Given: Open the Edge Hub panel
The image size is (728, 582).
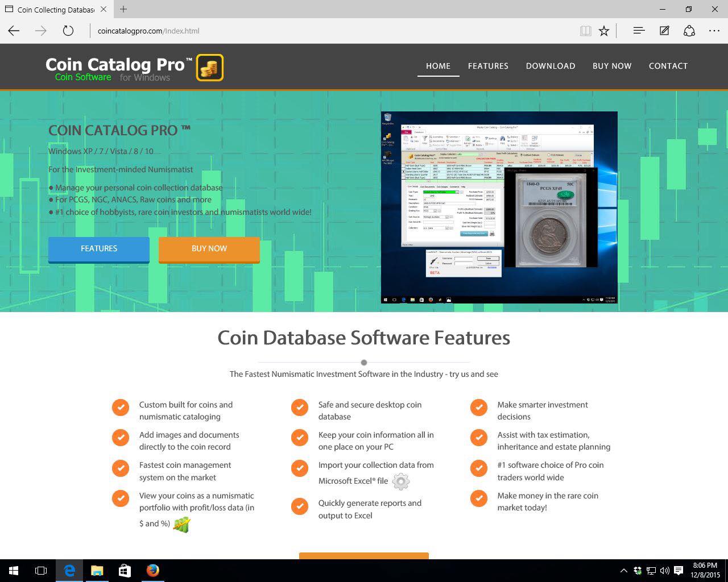Looking at the screenshot, I should click(639, 31).
